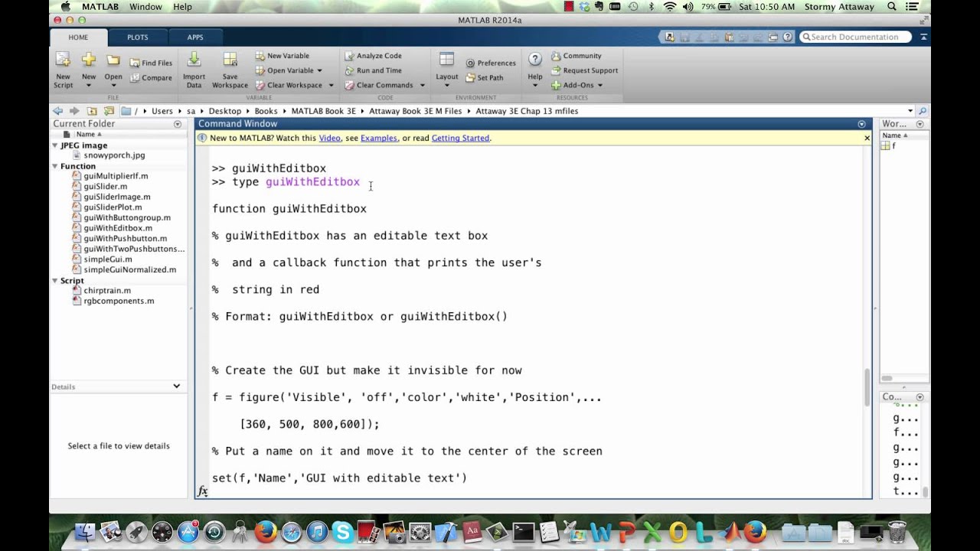The width and height of the screenshot is (980, 551).
Task: Click Run and Time
Action: point(373,70)
